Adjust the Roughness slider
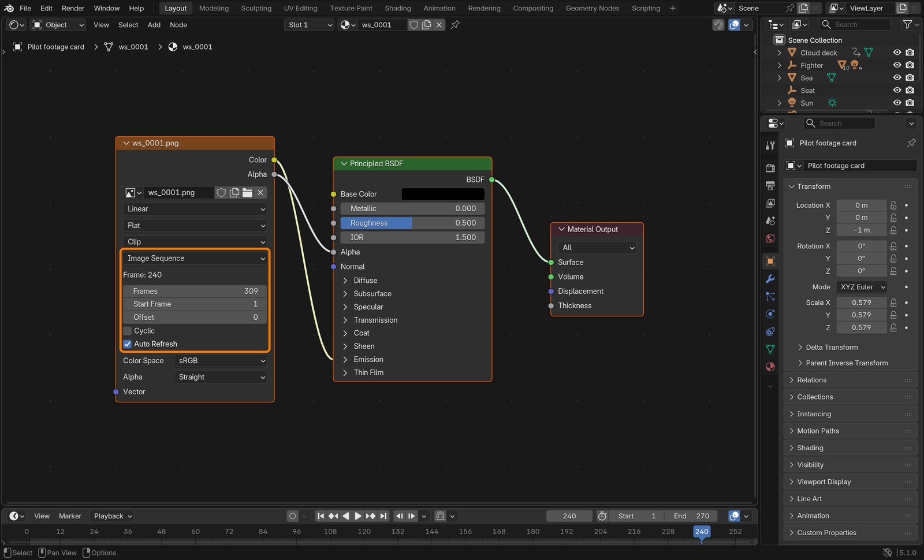Image resolution: width=924 pixels, height=560 pixels. tap(412, 223)
